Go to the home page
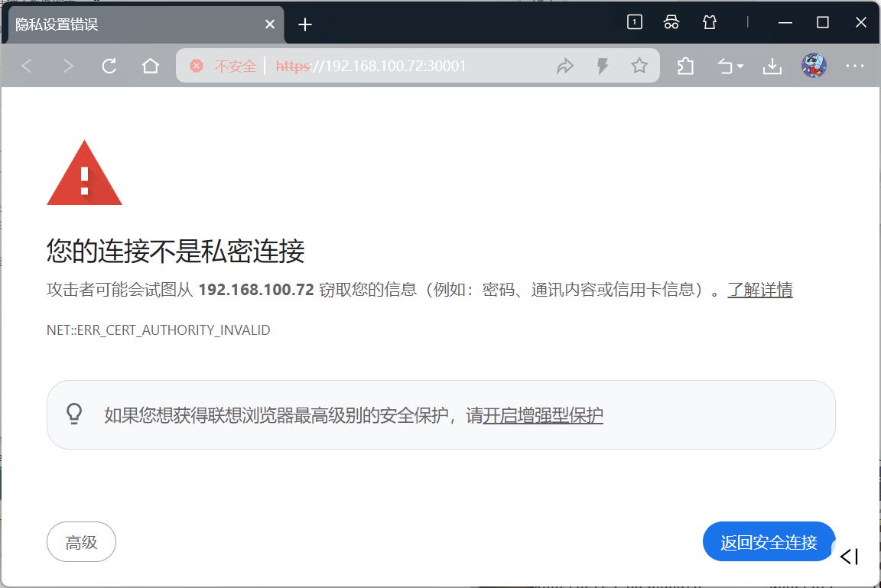The width and height of the screenshot is (881, 588). 151,67
